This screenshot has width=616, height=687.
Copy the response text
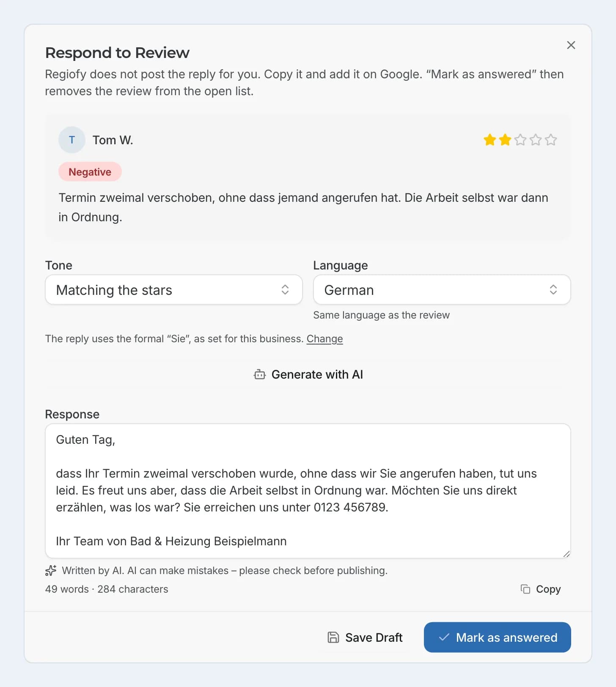540,589
